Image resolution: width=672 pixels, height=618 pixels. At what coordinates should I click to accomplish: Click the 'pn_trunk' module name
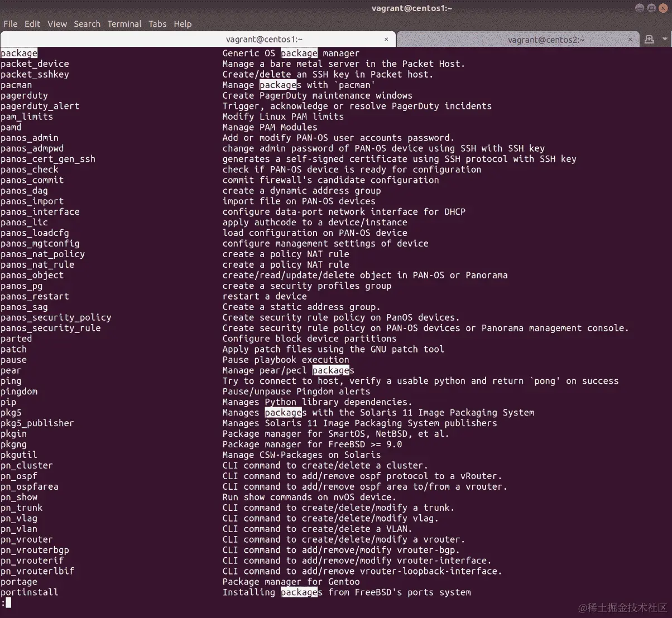click(22, 509)
